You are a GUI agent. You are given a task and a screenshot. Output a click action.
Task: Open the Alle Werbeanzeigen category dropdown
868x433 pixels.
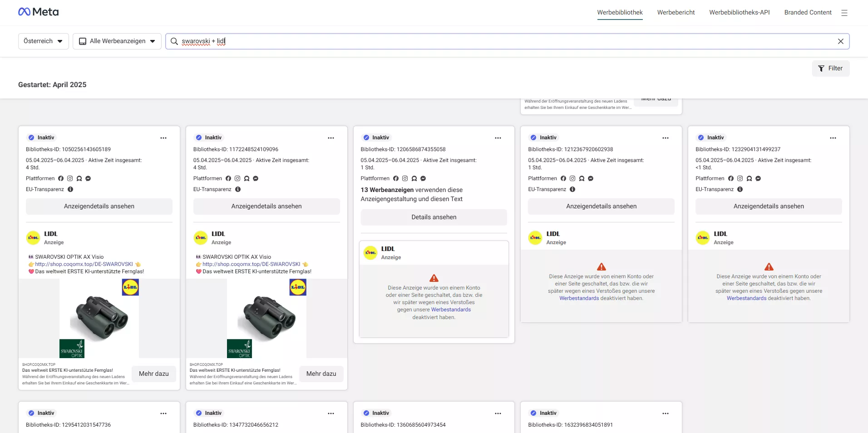[x=117, y=41]
